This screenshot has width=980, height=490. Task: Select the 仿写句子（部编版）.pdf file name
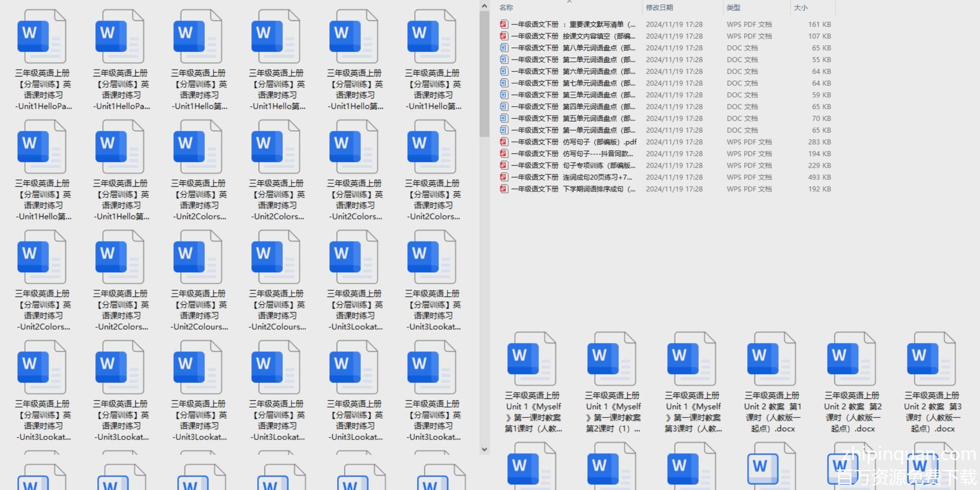point(573,142)
